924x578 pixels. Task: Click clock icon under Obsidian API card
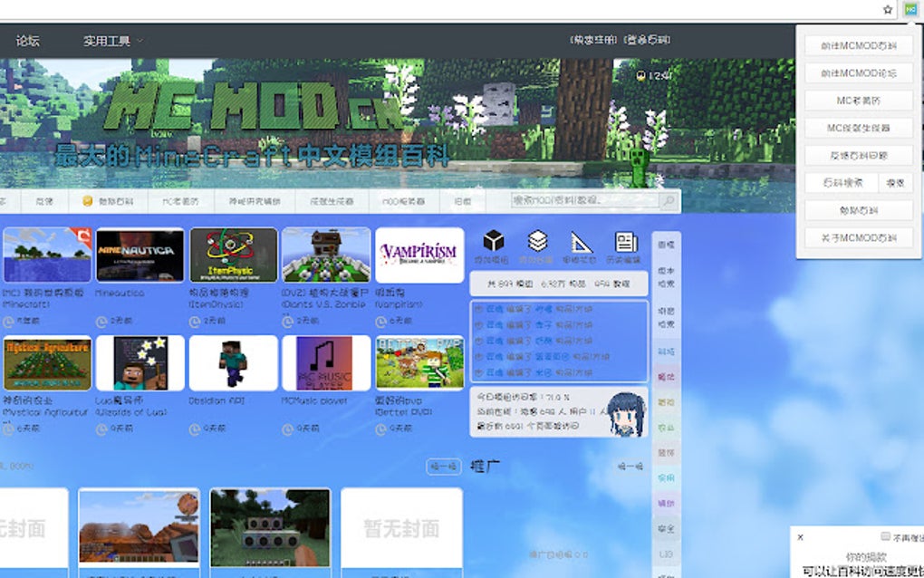pyautogui.click(x=195, y=429)
